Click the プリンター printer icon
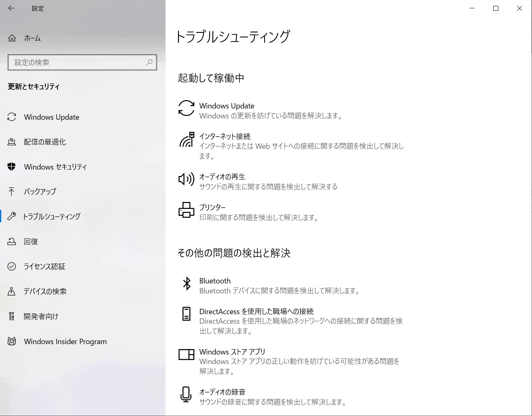 pos(186,210)
